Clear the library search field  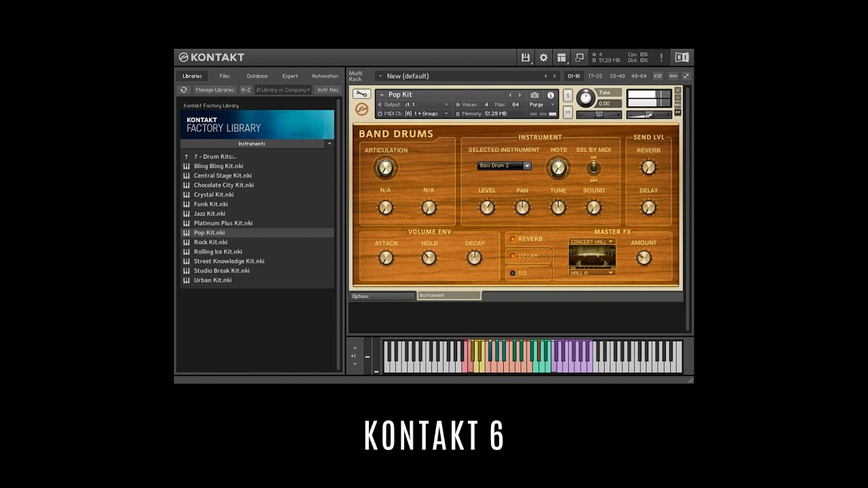(x=309, y=89)
